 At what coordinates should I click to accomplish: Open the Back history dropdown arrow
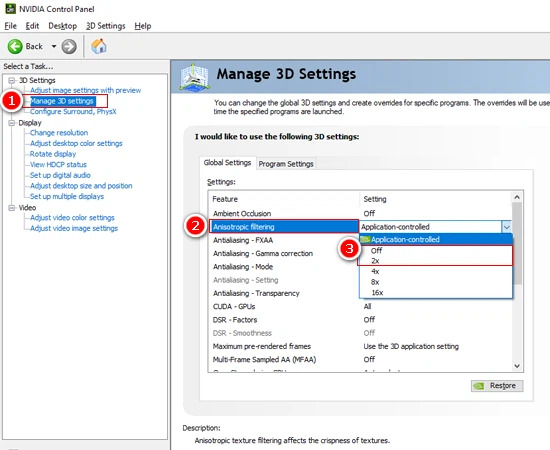click(54, 46)
